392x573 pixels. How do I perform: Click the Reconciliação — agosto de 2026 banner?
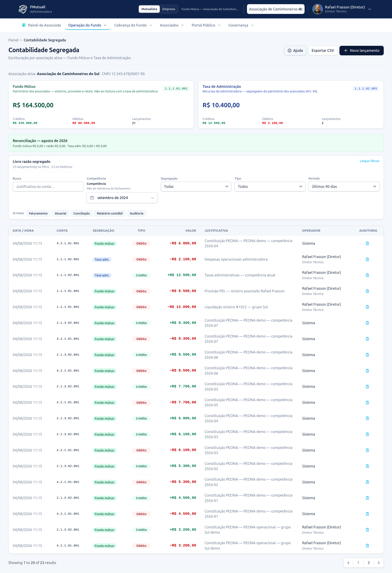point(196,143)
